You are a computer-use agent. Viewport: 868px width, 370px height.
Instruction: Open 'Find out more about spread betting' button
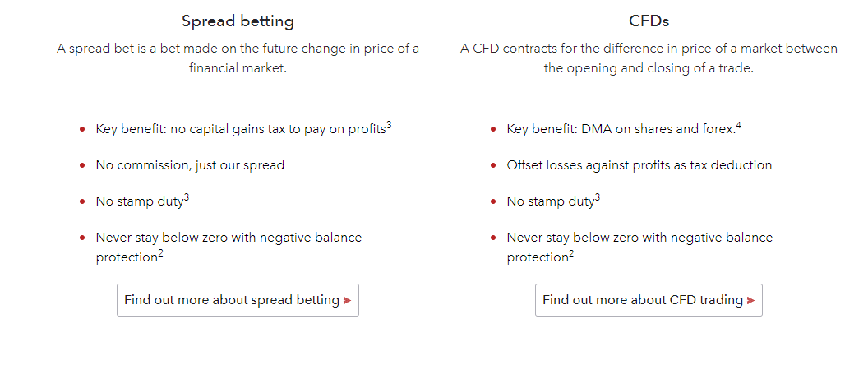tap(238, 300)
